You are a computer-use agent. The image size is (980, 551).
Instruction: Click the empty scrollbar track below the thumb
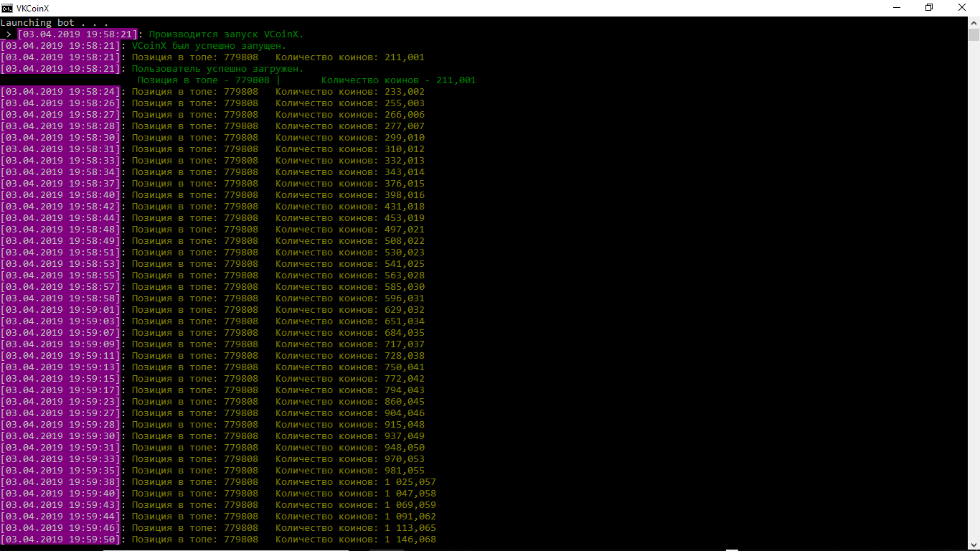click(974, 287)
